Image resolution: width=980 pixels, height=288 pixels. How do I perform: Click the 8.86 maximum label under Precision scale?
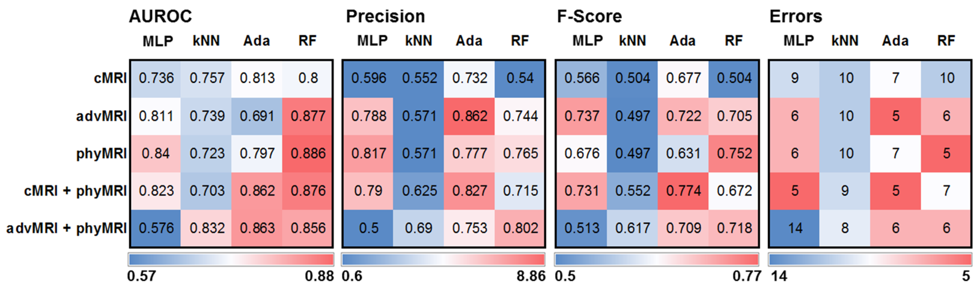coord(531,276)
